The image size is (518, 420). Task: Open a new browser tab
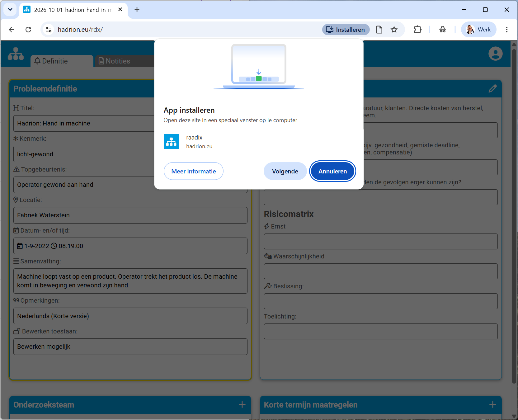coord(137,10)
